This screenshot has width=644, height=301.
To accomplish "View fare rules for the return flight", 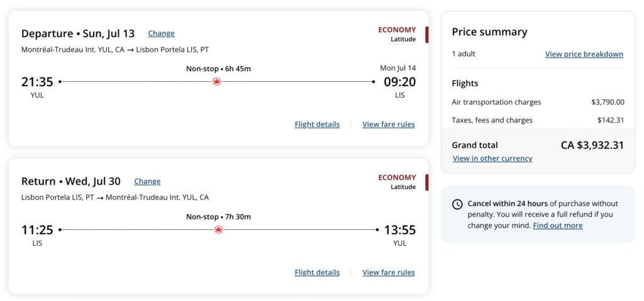I will coord(388,273).
